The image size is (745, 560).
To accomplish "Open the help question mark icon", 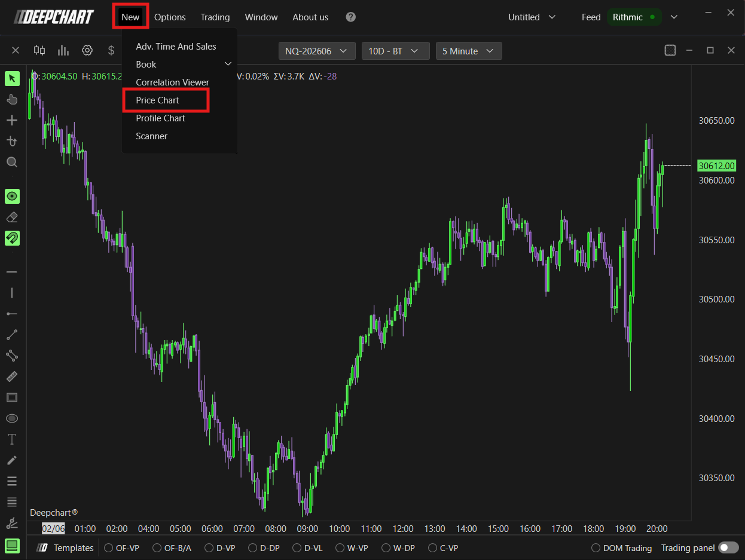I will [x=351, y=17].
